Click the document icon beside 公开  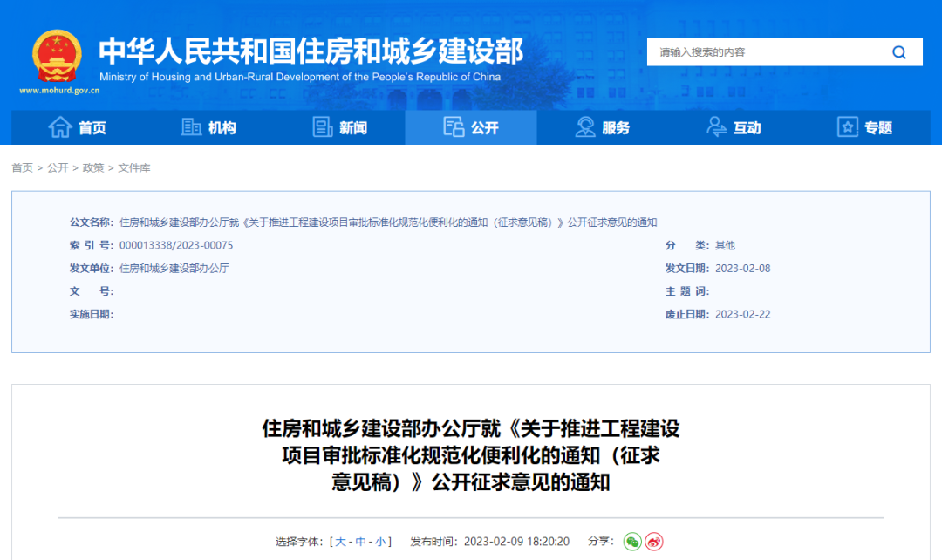454,127
